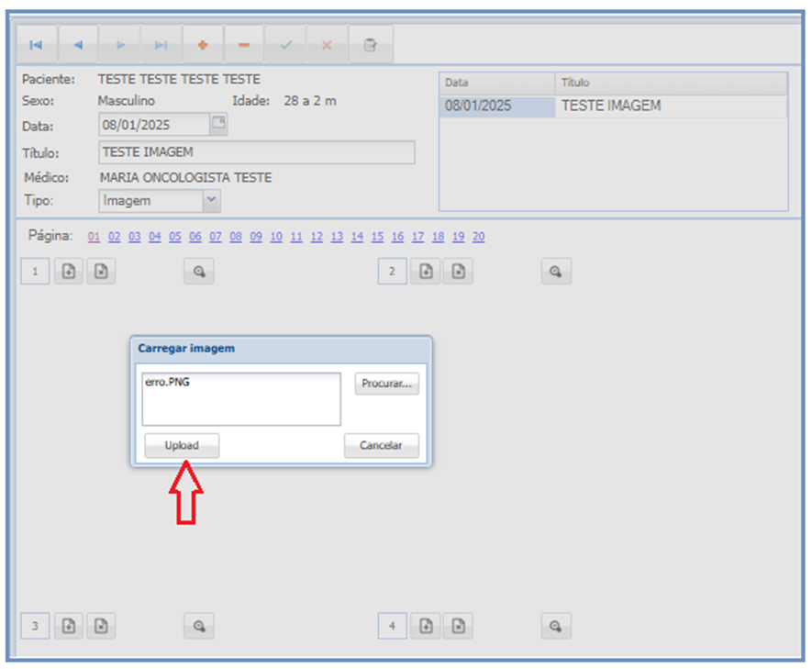Cancel edits with red X icon

coord(327,45)
